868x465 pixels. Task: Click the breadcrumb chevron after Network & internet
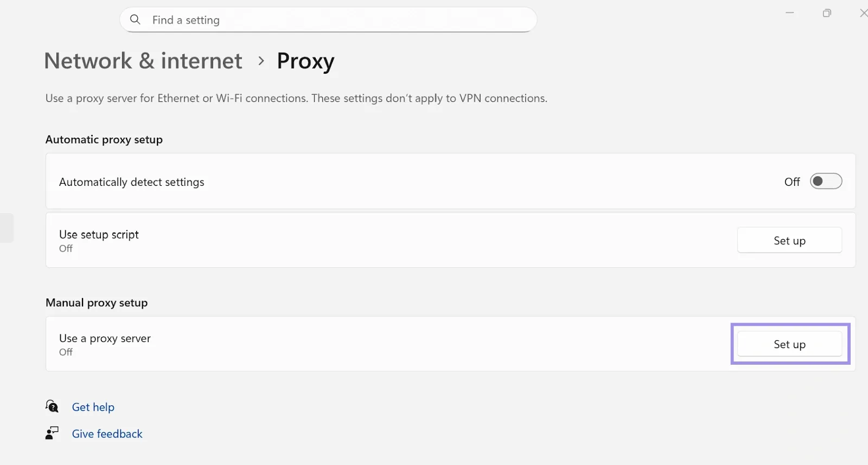261,61
